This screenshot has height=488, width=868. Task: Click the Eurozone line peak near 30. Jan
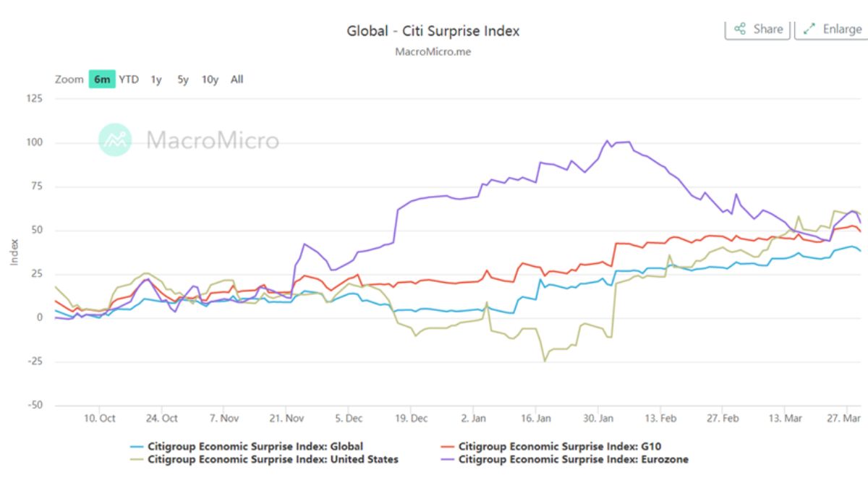point(608,141)
